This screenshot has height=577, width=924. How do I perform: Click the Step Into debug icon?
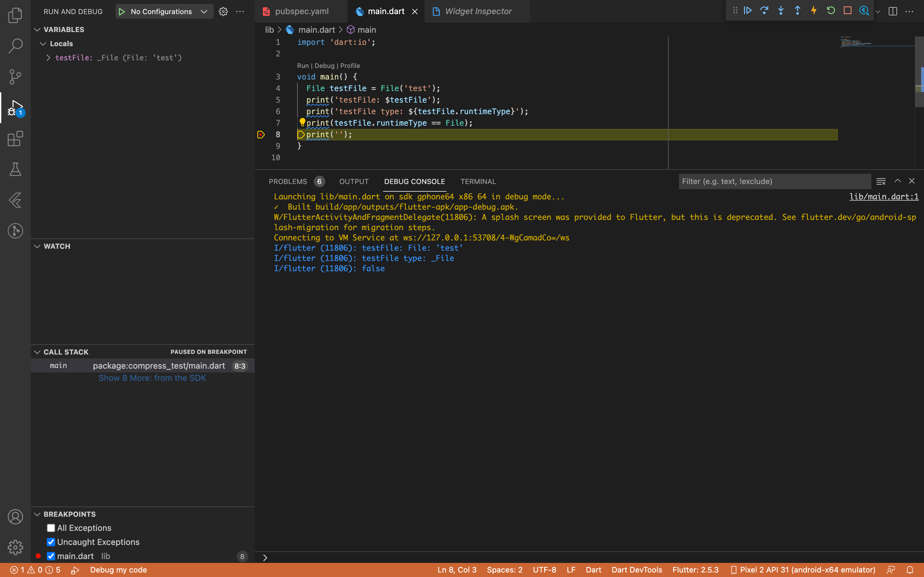(x=780, y=11)
